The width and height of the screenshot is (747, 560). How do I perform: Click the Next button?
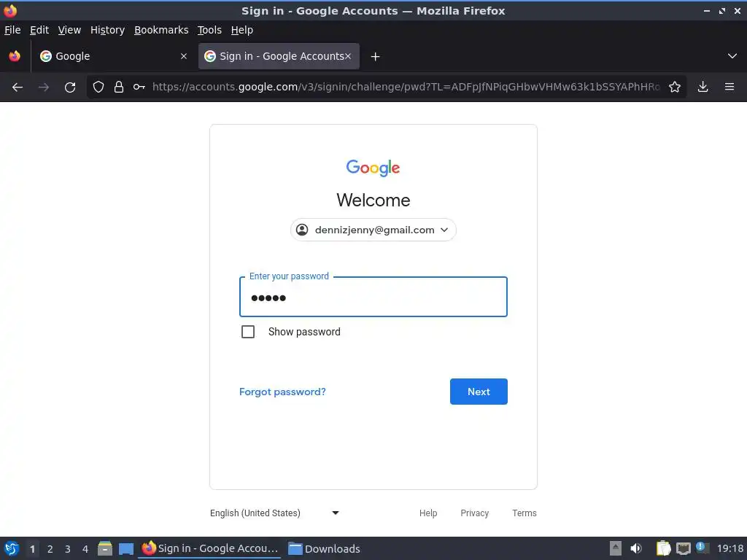coord(479,392)
